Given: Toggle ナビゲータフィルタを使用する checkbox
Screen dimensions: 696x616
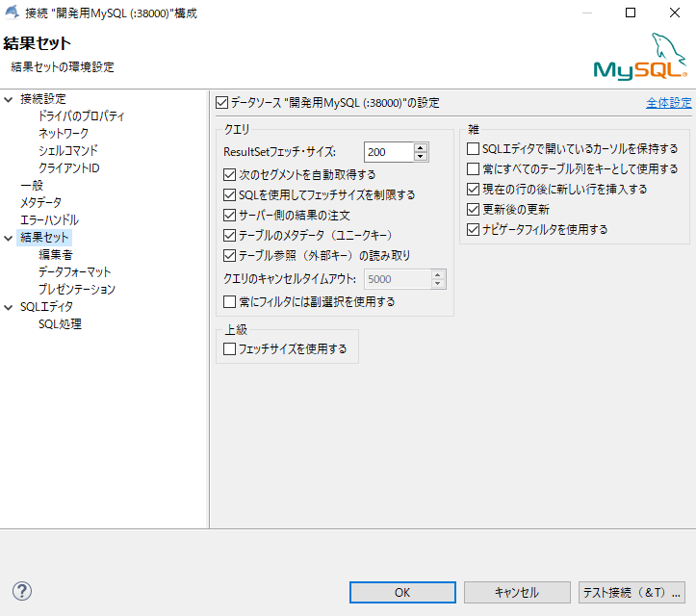Looking at the screenshot, I should tap(474, 229).
